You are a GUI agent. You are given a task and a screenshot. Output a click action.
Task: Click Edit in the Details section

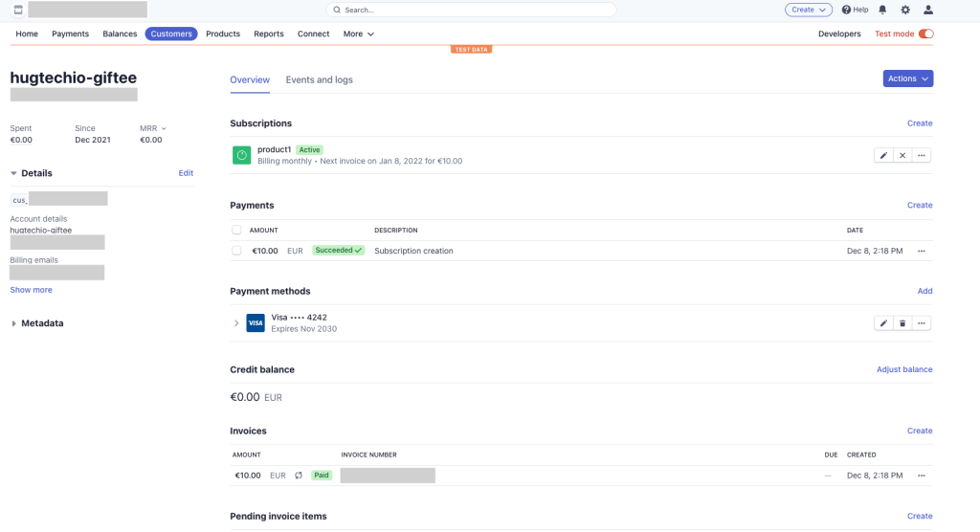tap(186, 173)
